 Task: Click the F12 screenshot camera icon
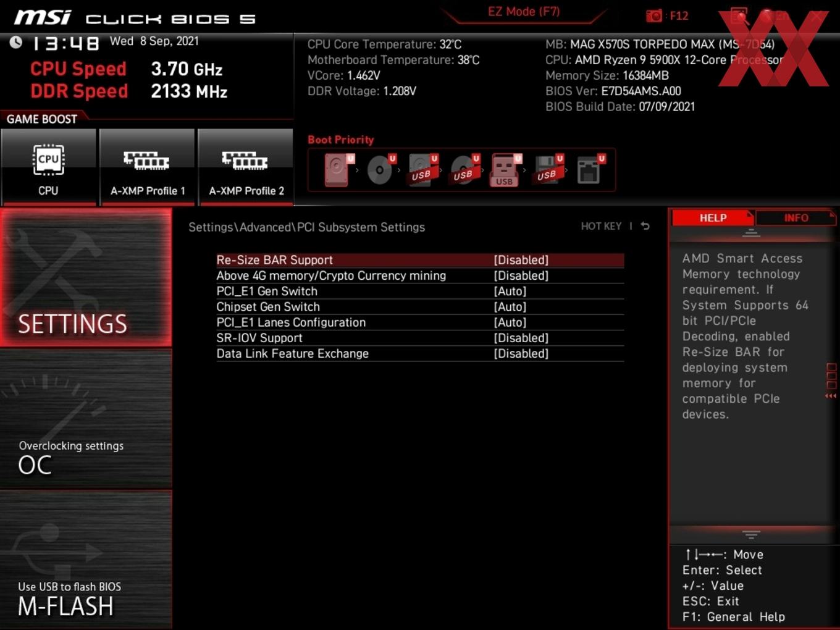point(654,15)
